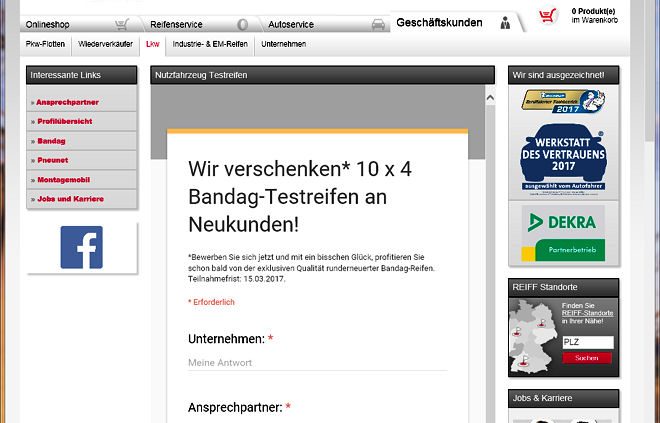Click the red Suchen button

coord(587,358)
